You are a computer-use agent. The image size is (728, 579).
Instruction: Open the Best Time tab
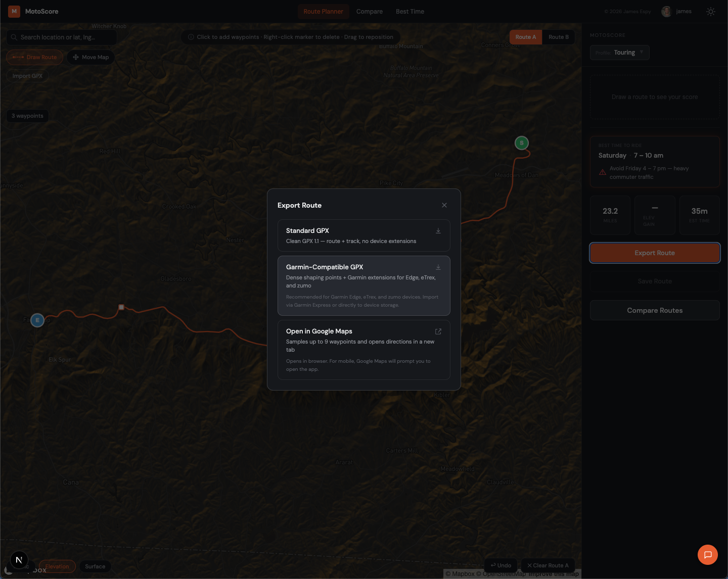tap(409, 11)
